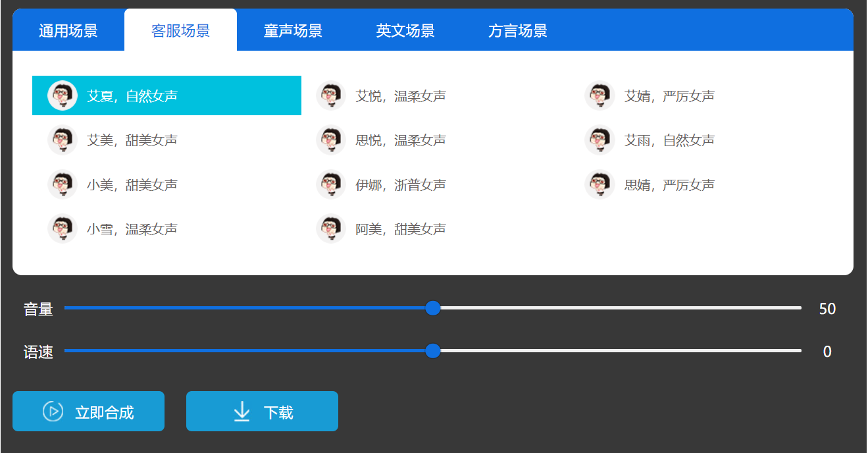Click the 下载 download button

tap(262, 412)
